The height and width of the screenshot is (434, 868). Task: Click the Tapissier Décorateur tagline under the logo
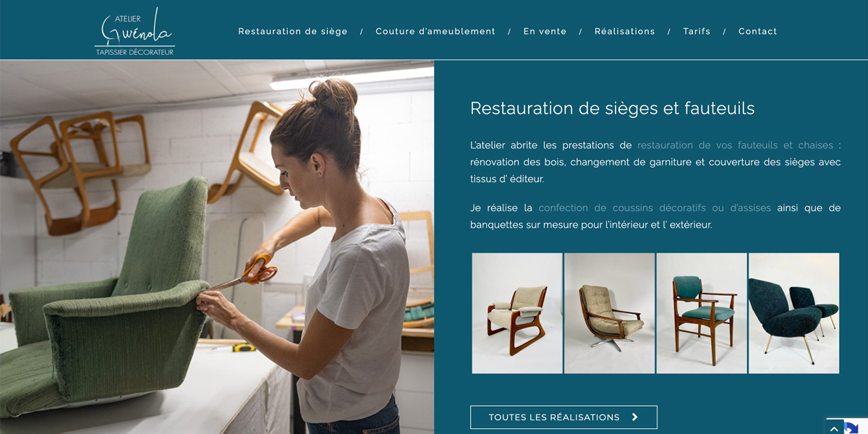tap(135, 52)
